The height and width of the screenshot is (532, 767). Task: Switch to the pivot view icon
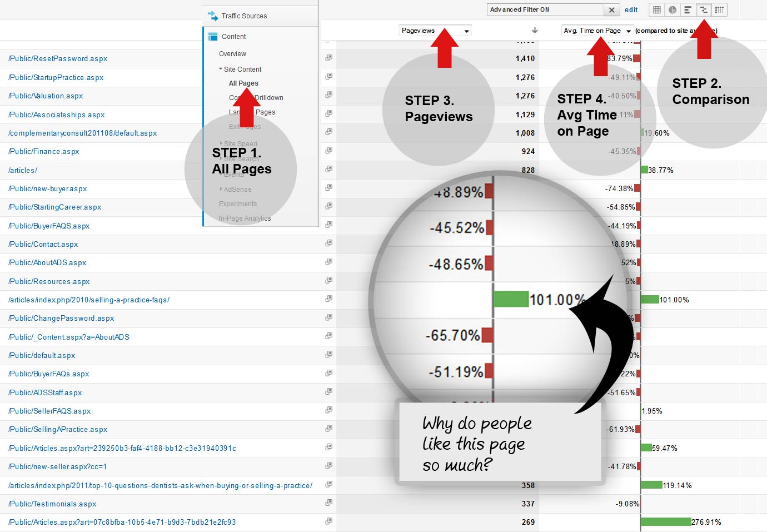pos(719,10)
